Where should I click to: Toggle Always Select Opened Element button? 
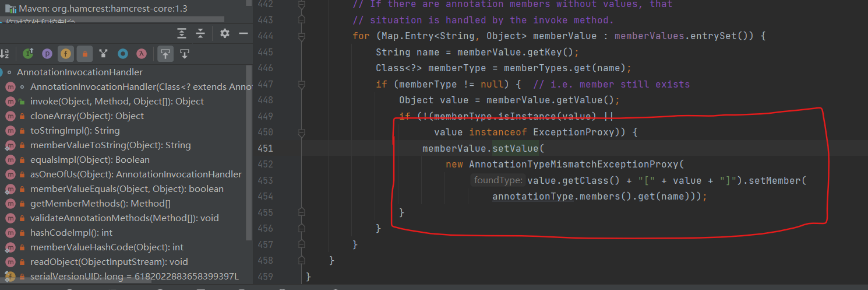165,54
